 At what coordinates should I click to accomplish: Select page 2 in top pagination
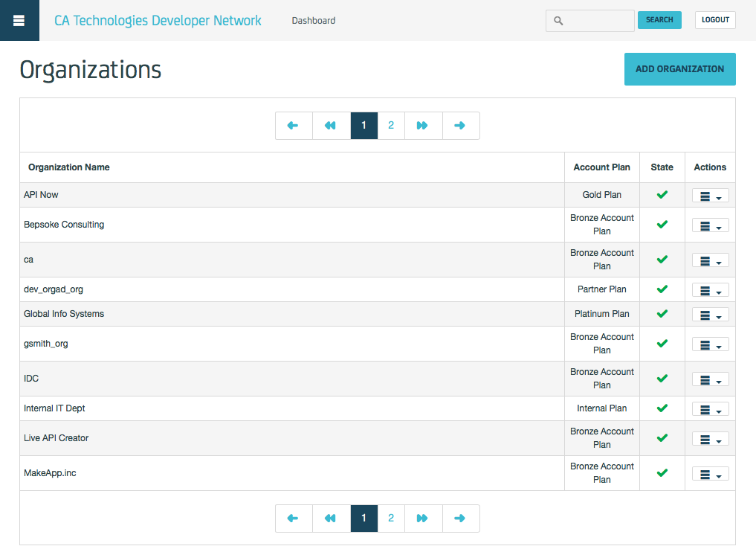[391, 126]
